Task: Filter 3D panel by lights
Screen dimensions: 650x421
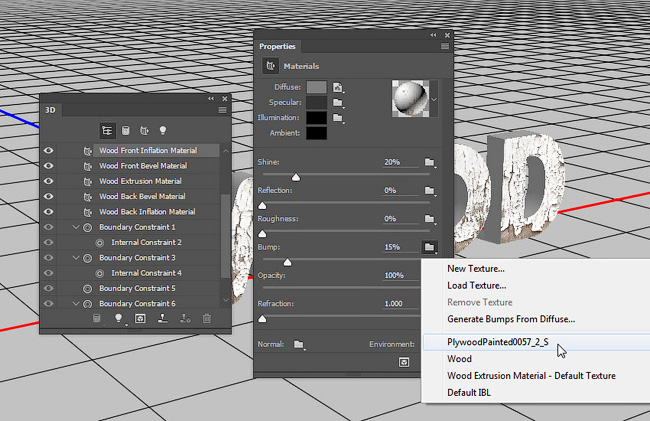Action: (163, 131)
